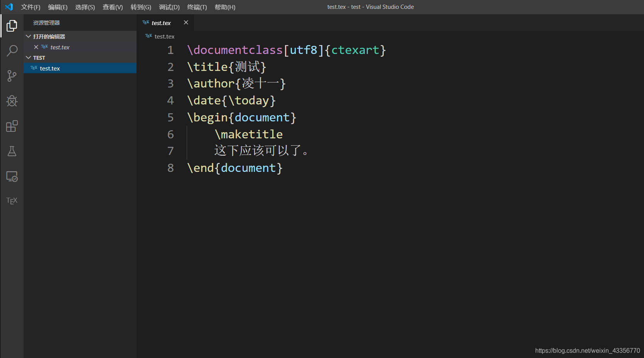
Task: Open the Remote Explorer icon
Action: click(x=12, y=176)
